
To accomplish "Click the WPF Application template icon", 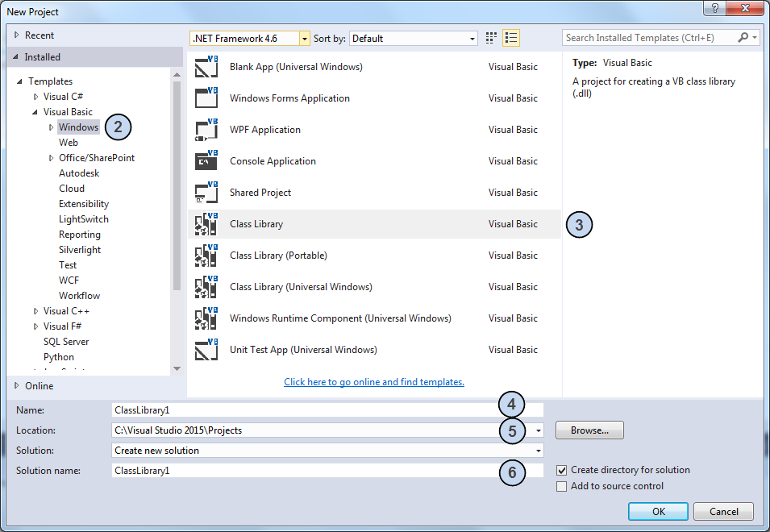I will pos(206,130).
